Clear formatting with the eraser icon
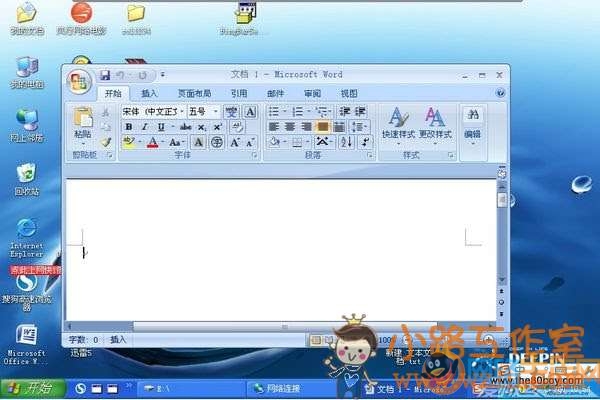 (237, 127)
